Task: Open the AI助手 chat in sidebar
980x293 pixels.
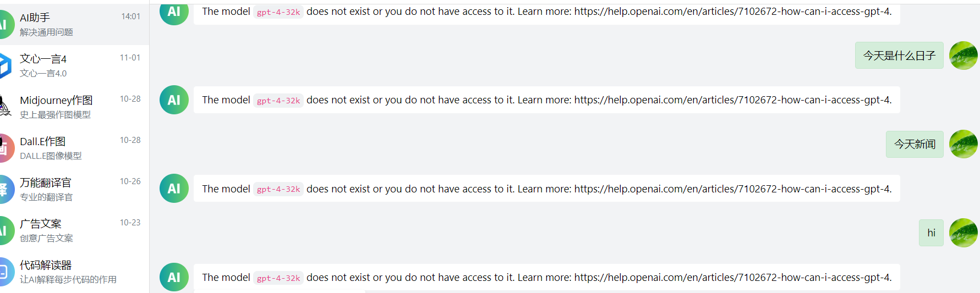Action: tap(74, 24)
